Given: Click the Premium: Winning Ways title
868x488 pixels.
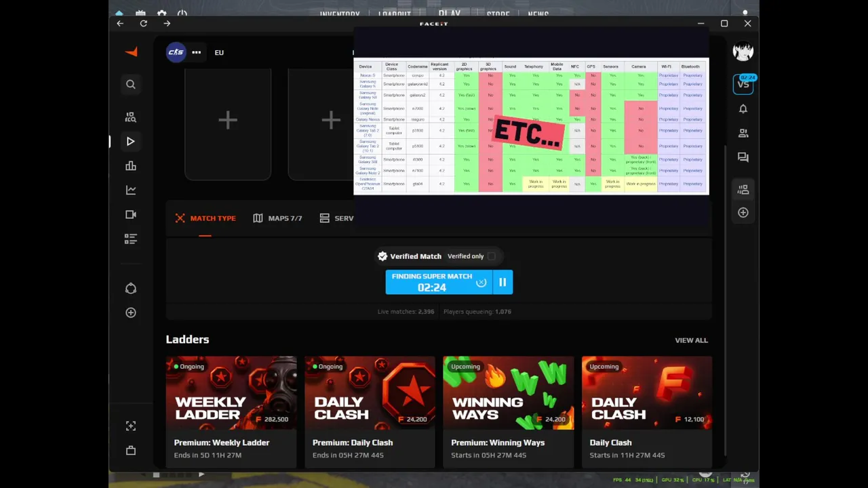Looking at the screenshot, I should (498, 443).
